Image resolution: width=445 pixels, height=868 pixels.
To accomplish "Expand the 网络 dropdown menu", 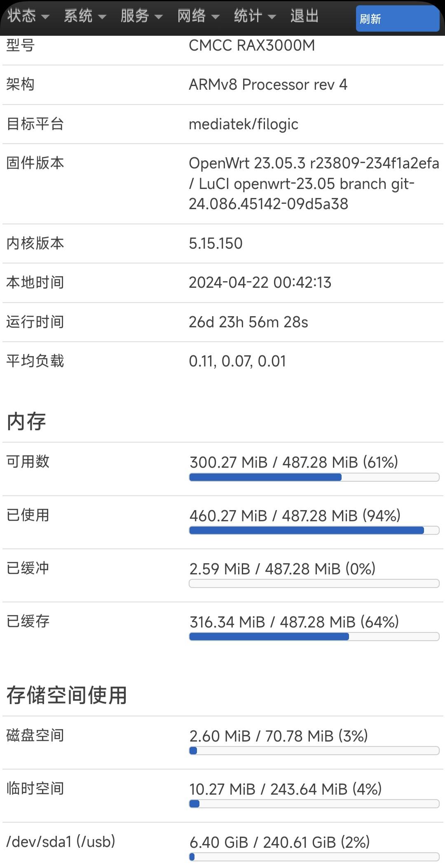I will (x=198, y=16).
